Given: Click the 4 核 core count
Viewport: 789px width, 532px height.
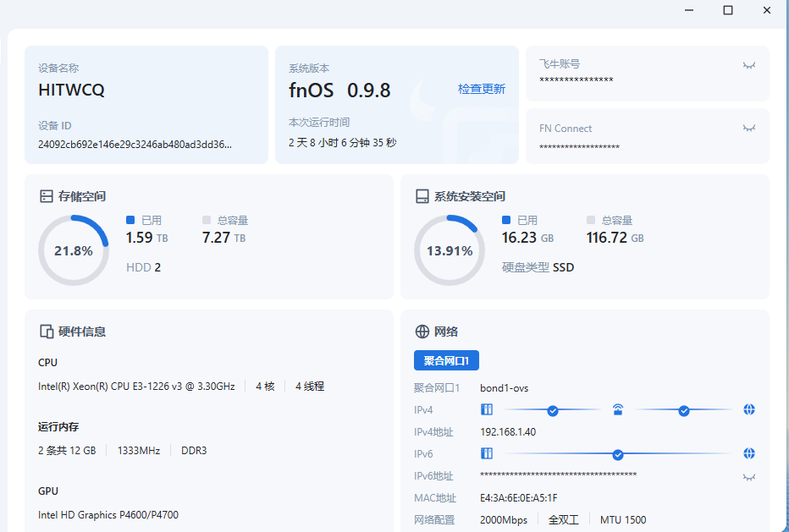Looking at the screenshot, I should pyautogui.click(x=265, y=387).
